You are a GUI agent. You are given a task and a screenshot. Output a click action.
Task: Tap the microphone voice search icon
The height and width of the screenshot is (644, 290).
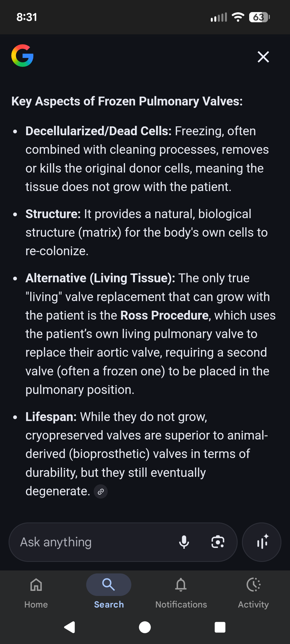coord(184,542)
